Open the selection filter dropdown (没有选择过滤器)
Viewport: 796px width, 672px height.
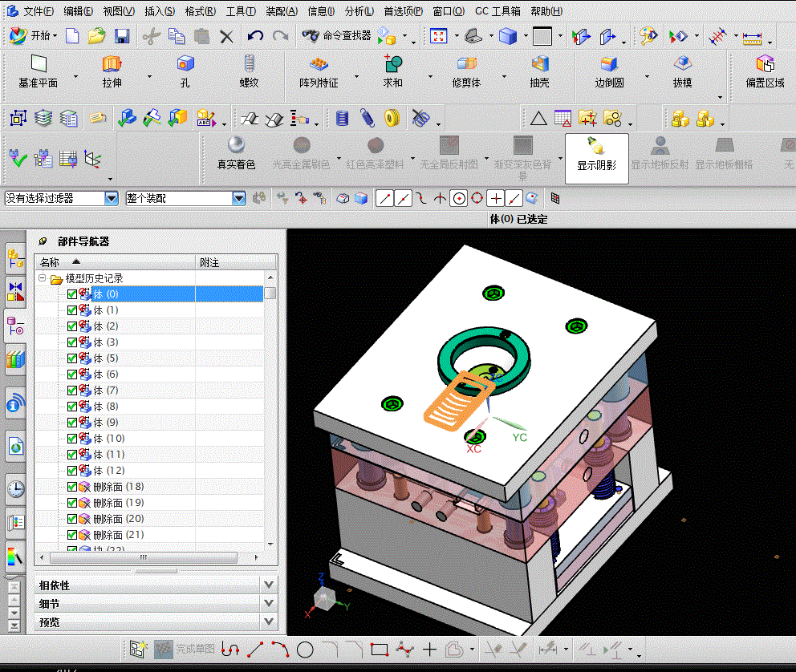[112, 198]
